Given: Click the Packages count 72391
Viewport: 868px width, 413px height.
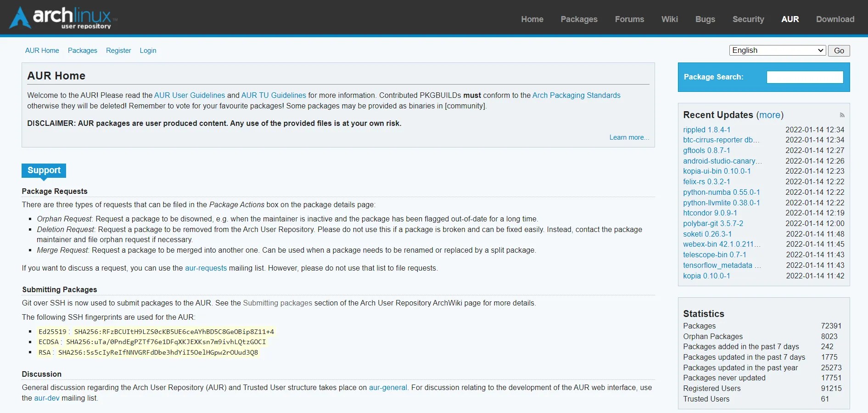Looking at the screenshot, I should (x=831, y=326).
